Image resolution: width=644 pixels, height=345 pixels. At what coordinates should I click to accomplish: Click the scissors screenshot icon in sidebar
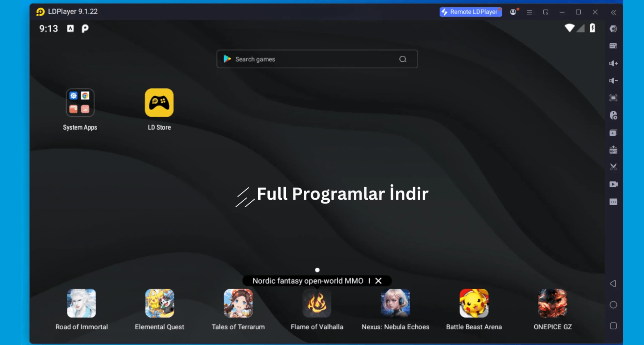613,167
